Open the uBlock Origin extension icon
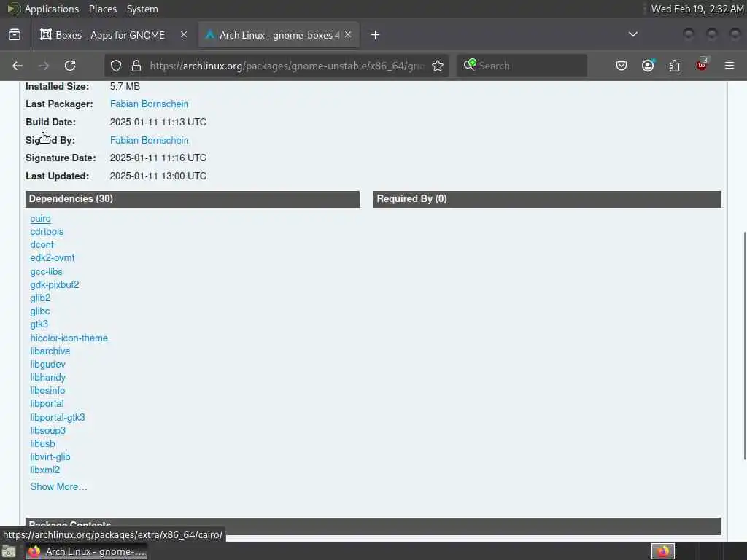Viewport: 747px width, 560px height. point(702,65)
